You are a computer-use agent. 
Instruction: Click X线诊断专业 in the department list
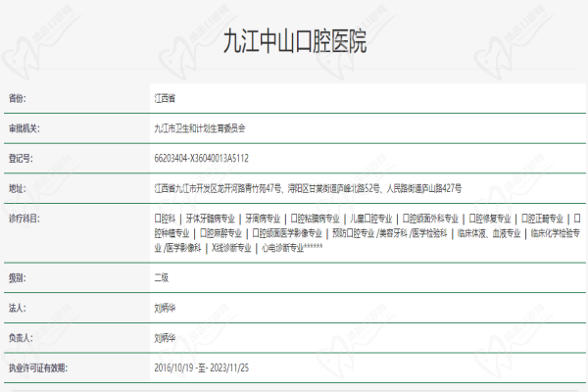[x=231, y=248]
